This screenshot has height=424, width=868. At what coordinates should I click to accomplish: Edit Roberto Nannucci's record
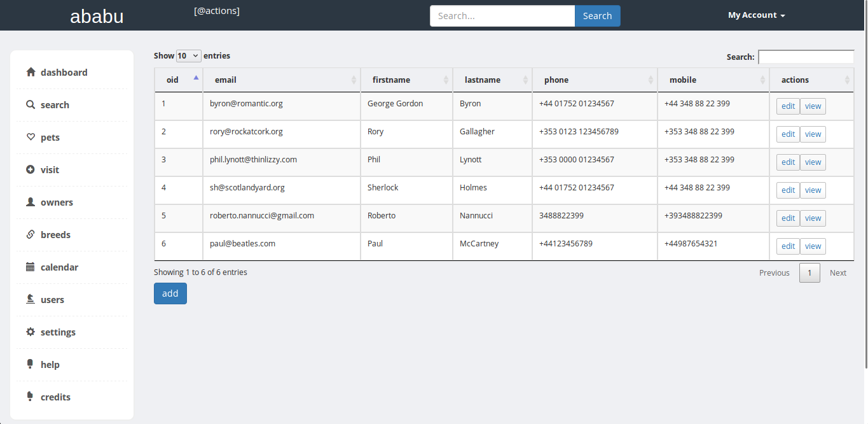click(788, 218)
